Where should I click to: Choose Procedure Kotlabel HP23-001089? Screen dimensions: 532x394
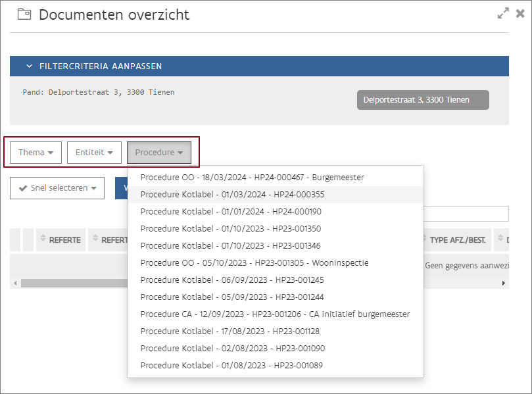pyautogui.click(x=231, y=366)
